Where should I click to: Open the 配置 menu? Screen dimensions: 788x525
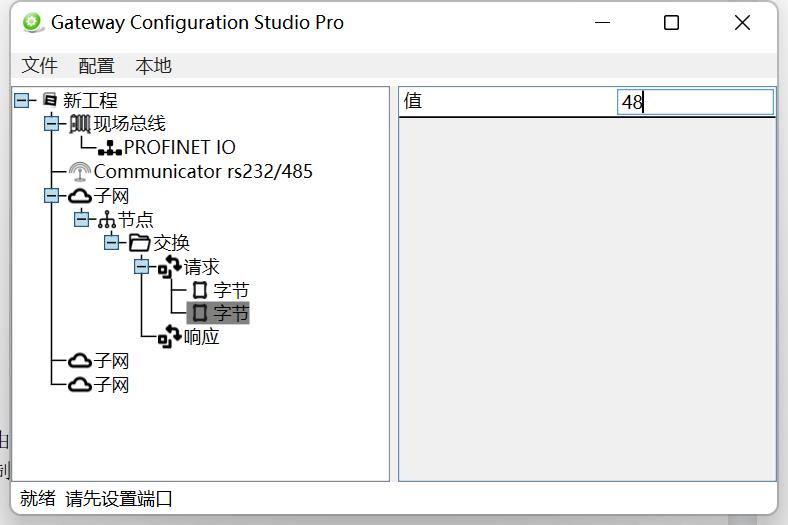96,66
